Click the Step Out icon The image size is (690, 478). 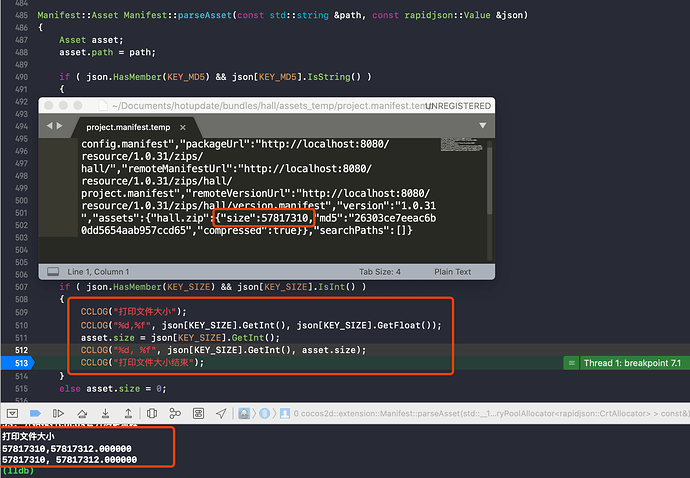[128, 413]
